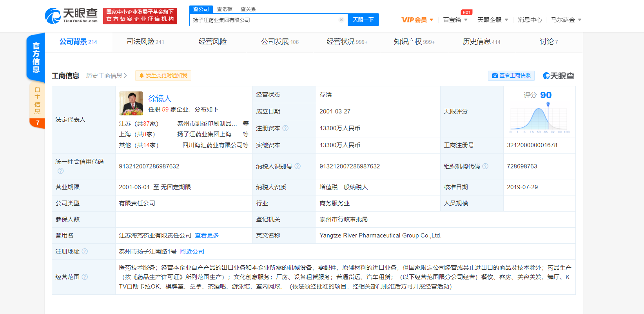Click 商务服务业 industry value
The height and width of the screenshot is (314, 644).
point(334,203)
